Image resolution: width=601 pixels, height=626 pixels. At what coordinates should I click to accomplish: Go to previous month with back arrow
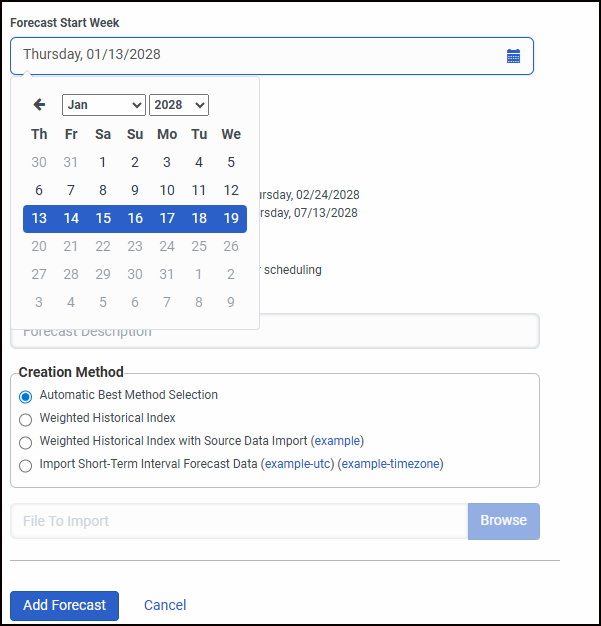click(x=40, y=105)
